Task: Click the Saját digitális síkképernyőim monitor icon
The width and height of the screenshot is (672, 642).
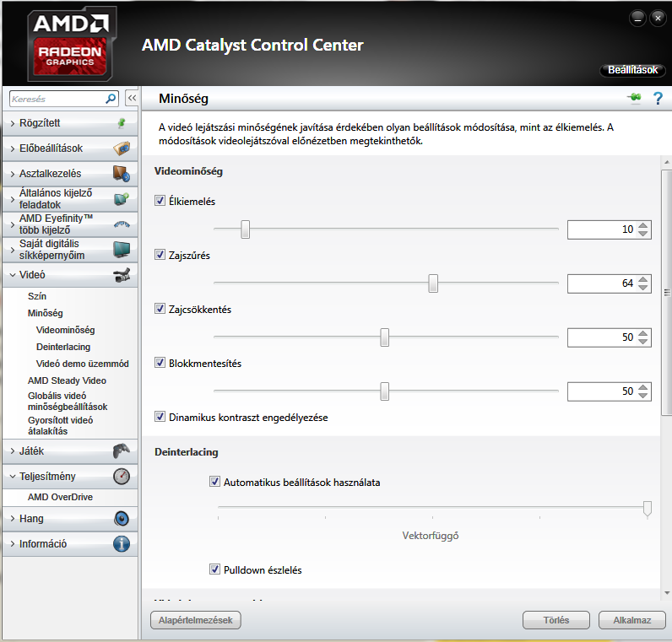Action: tap(122, 249)
